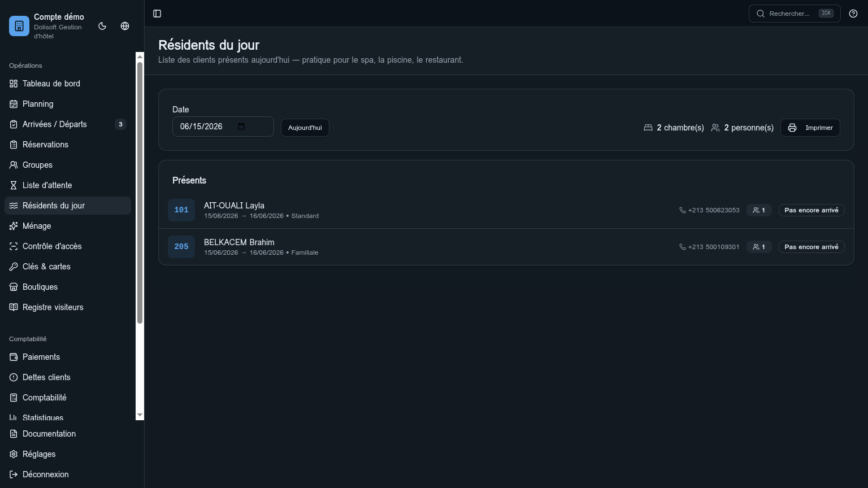Image resolution: width=868 pixels, height=488 pixels.
Task: Click the bed icon by chambre(s)
Action: pyautogui.click(x=648, y=128)
